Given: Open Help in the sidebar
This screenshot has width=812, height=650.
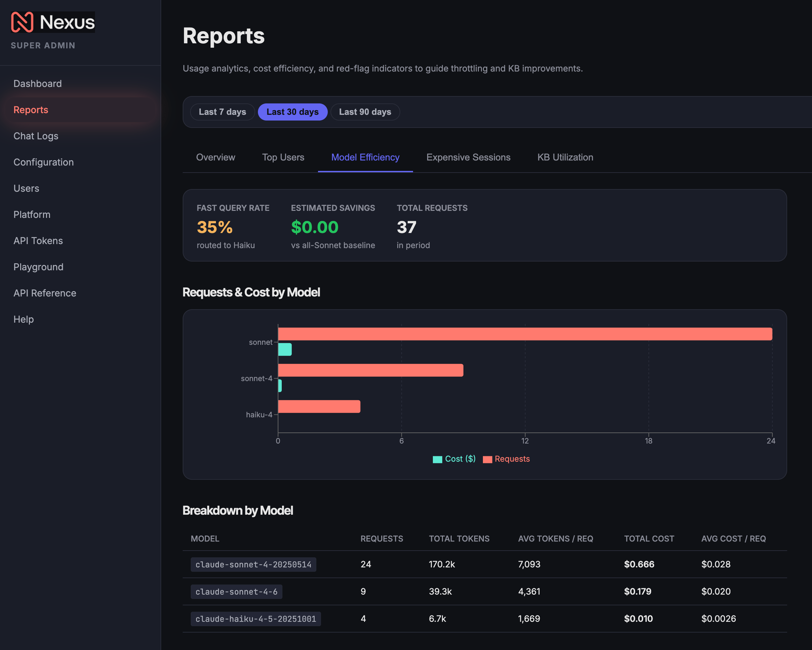Looking at the screenshot, I should [24, 319].
